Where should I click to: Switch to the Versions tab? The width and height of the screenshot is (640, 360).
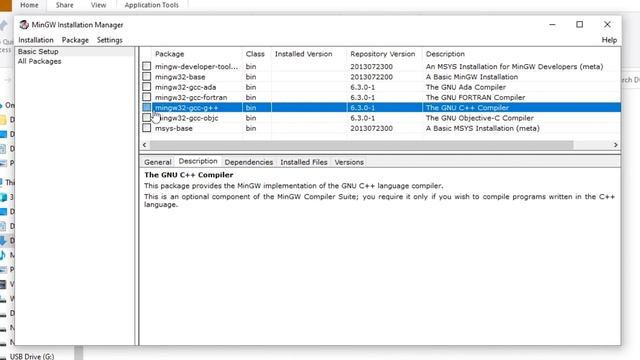click(349, 162)
